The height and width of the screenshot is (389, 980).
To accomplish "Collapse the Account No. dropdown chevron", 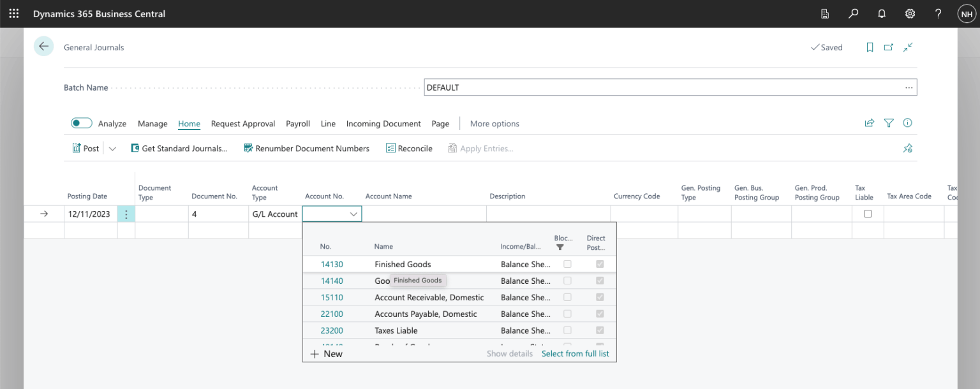I will click(x=353, y=214).
